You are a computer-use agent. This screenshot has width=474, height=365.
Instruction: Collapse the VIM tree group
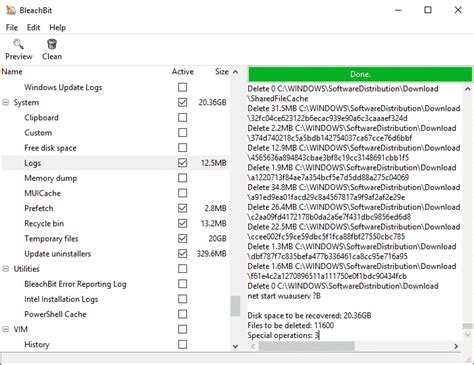click(x=6, y=329)
